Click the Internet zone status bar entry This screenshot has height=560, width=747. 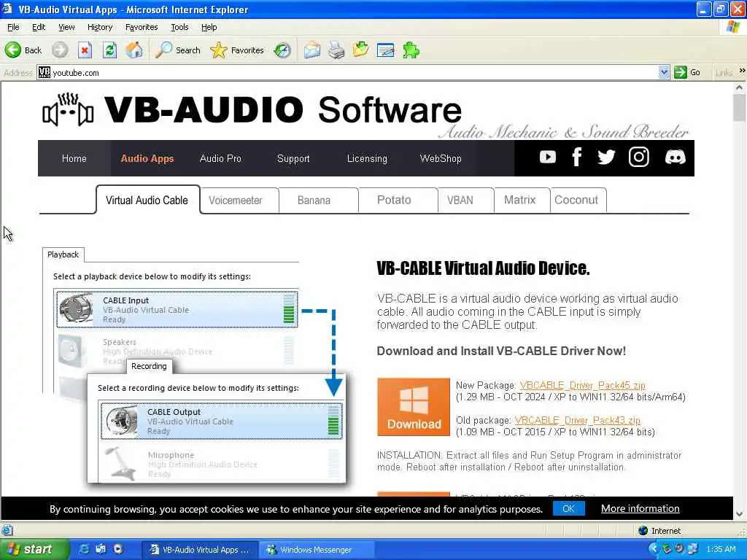(x=659, y=531)
